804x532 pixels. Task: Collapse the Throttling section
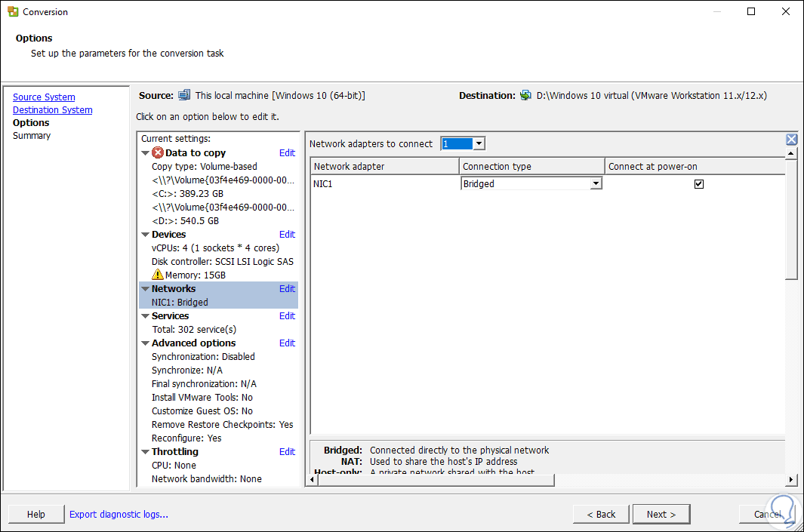tap(146, 452)
